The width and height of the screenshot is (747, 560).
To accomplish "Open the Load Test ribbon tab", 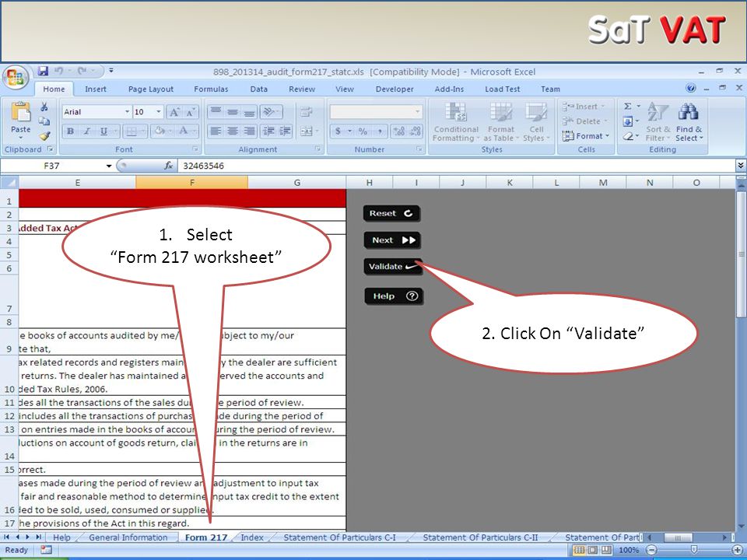I will click(503, 89).
